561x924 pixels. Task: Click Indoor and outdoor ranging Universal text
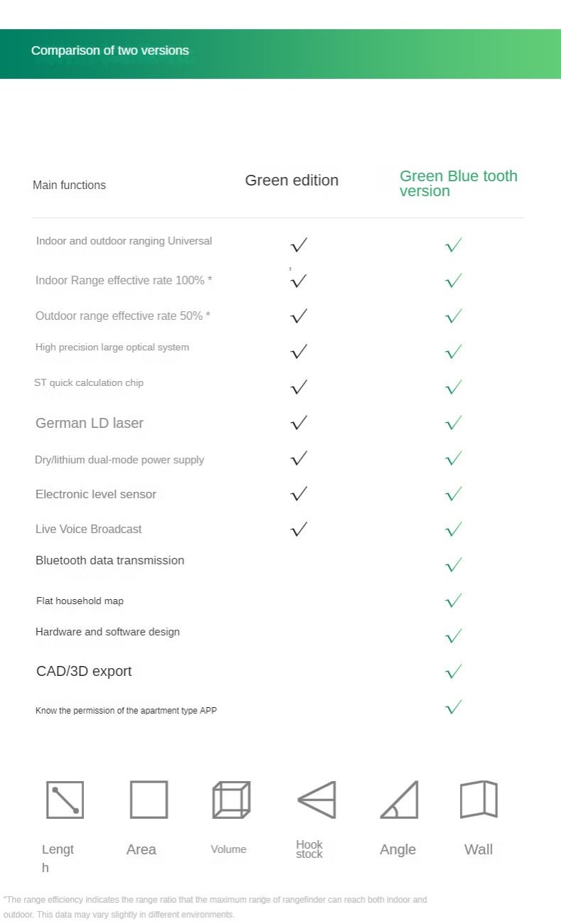(x=124, y=241)
